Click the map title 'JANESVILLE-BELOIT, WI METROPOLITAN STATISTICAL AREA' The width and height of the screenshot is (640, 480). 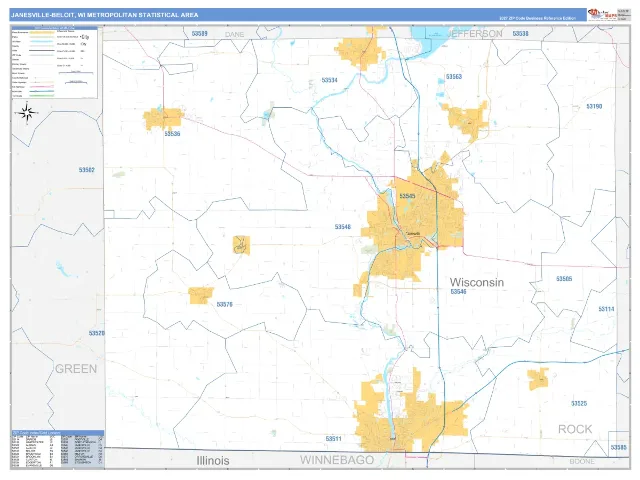(104, 15)
